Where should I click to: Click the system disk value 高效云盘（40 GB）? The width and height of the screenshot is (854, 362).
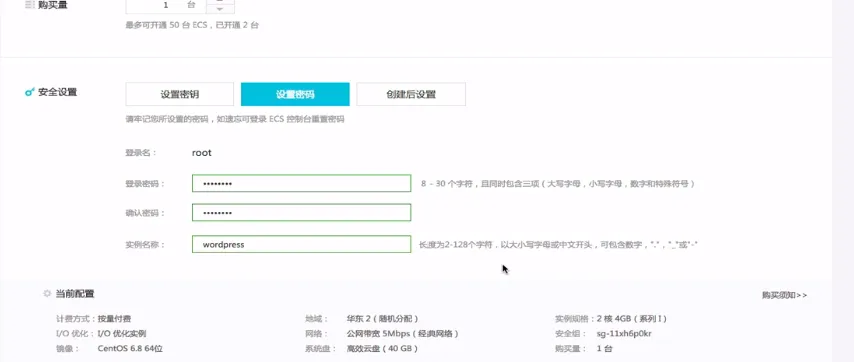(x=382, y=348)
